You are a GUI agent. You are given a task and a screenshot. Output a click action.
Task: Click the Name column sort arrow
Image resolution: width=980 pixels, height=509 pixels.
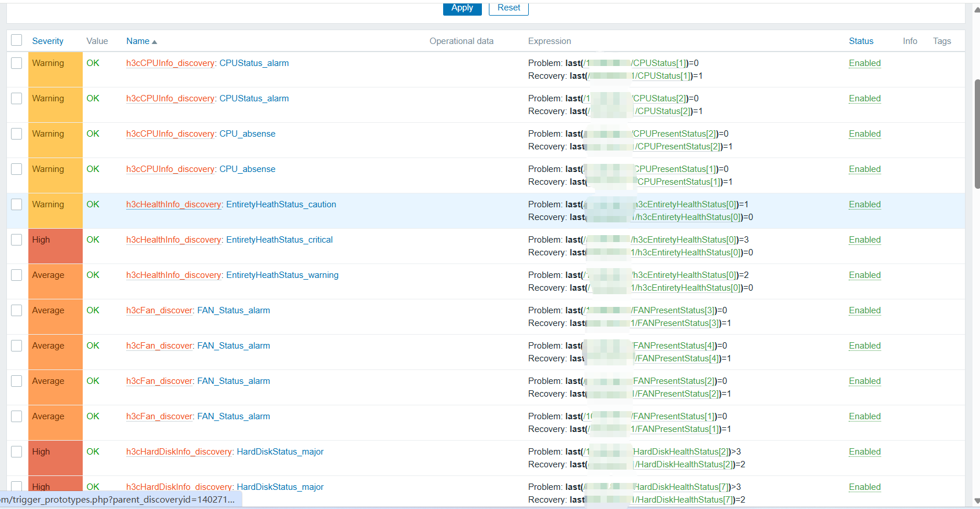point(154,42)
